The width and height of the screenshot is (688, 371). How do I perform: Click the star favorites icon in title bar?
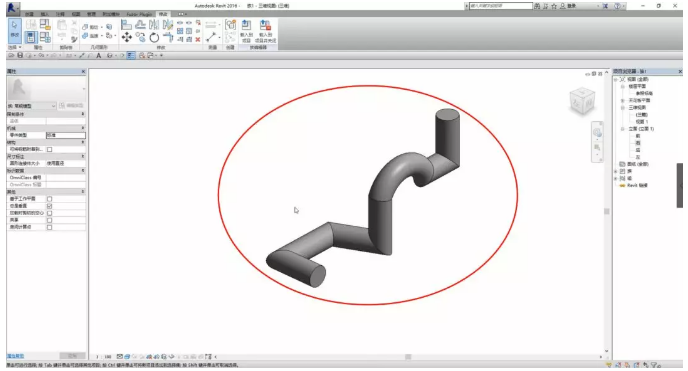(x=554, y=6)
